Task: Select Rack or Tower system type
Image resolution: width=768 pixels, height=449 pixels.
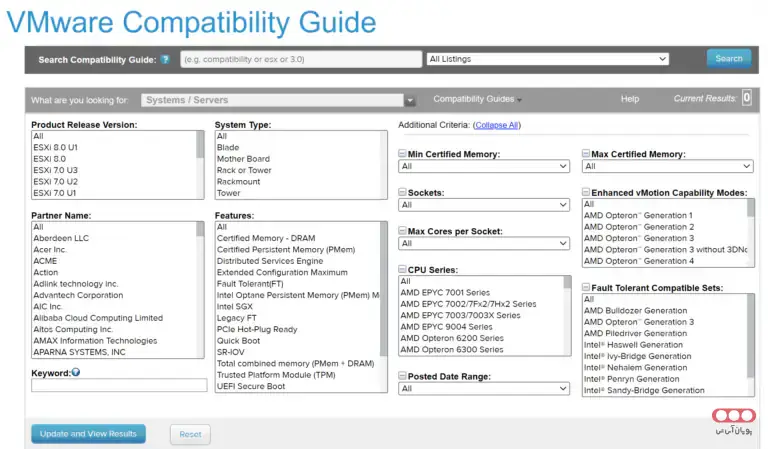Action: click(244, 170)
